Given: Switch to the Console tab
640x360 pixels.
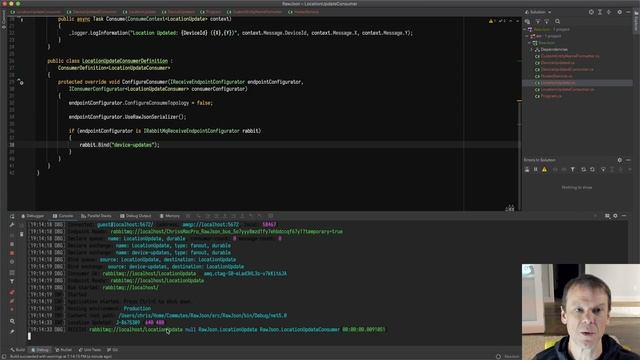Looking at the screenshot, I should point(63,216).
